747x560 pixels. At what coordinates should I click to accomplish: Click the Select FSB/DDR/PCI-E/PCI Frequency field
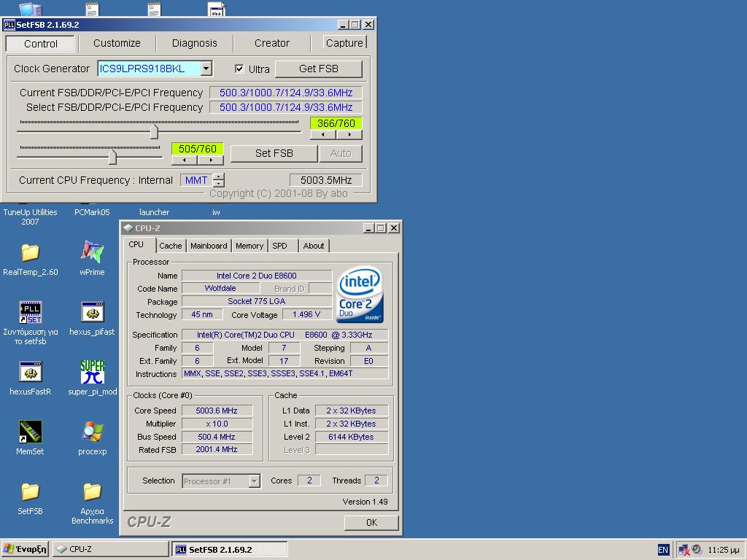(x=286, y=107)
